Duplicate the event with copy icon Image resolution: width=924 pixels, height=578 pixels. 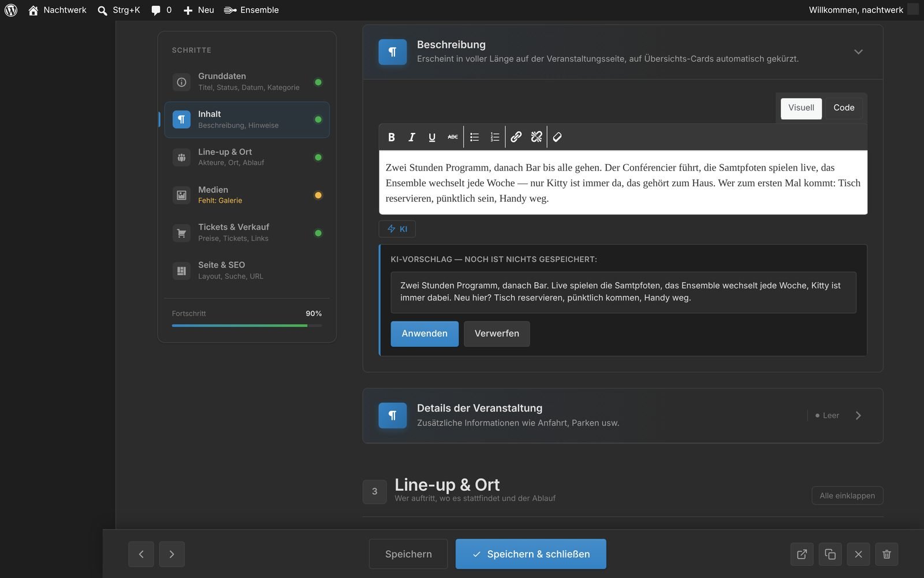[x=830, y=554]
